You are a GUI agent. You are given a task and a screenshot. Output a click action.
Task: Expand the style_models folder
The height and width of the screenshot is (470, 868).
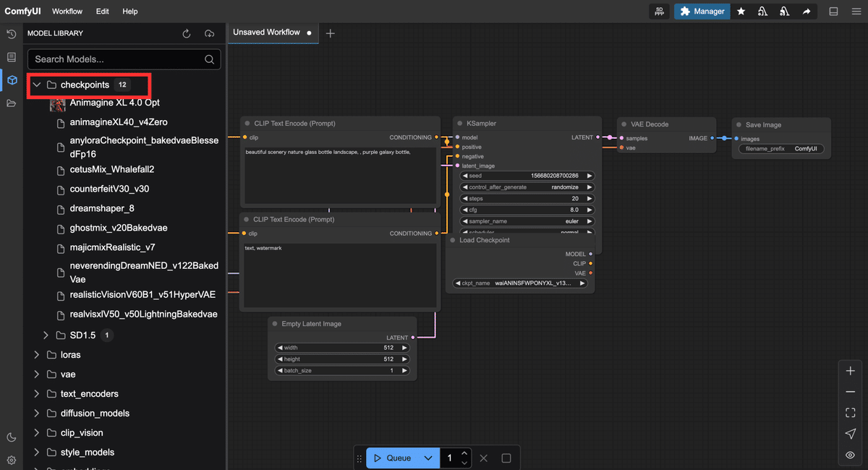tap(37, 453)
